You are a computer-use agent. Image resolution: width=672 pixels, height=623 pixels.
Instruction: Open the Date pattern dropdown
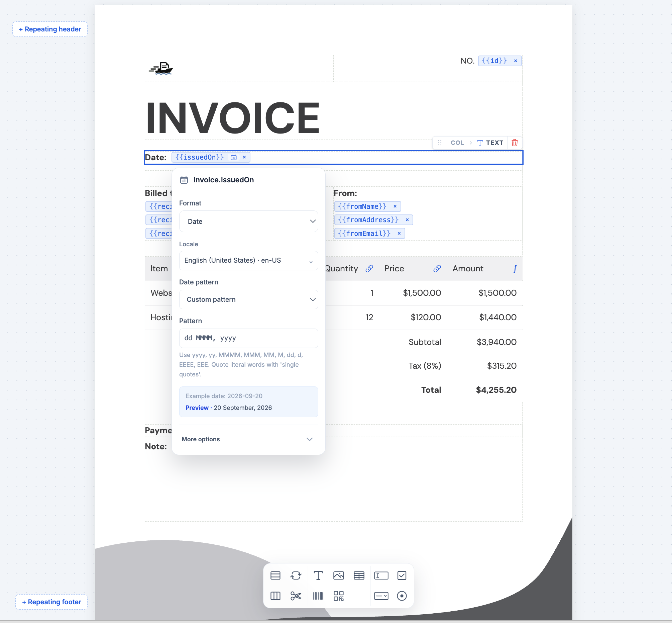(x=249, y=299)
